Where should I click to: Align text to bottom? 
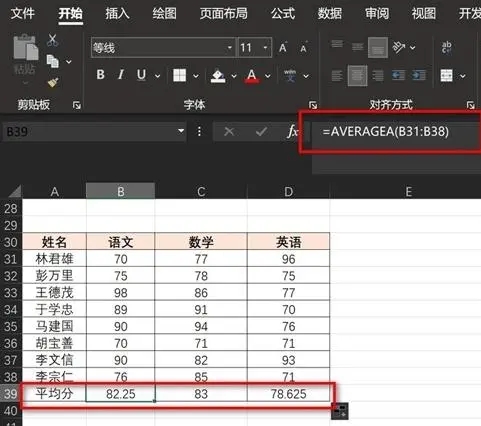click(378, 48)
